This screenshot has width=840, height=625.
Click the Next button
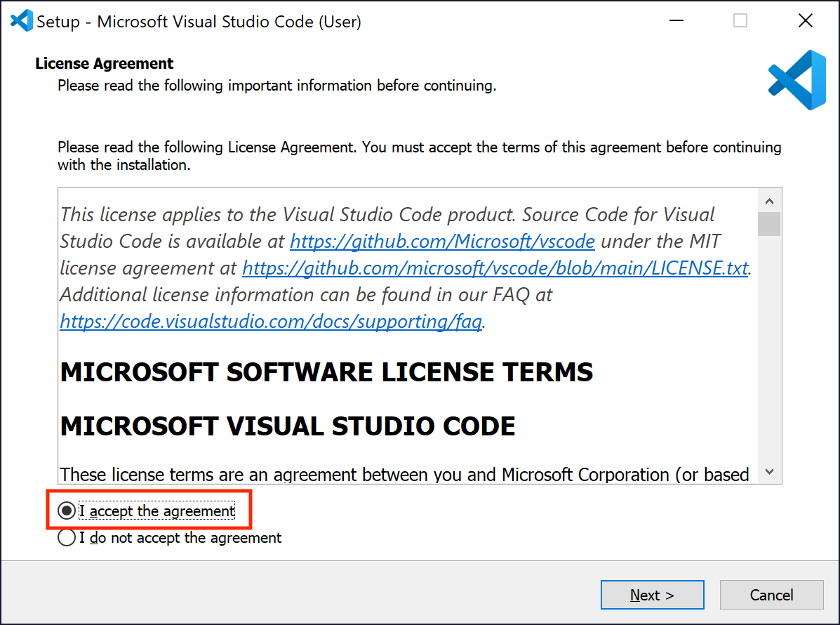point(652,595)
